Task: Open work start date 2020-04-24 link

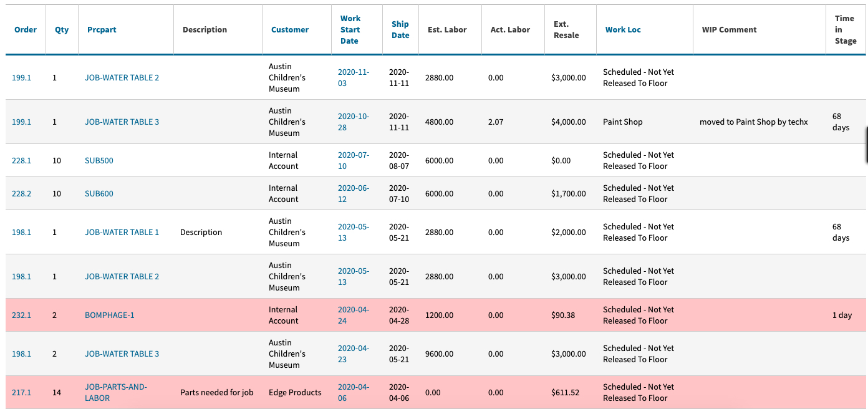Action: click(352, 315)
